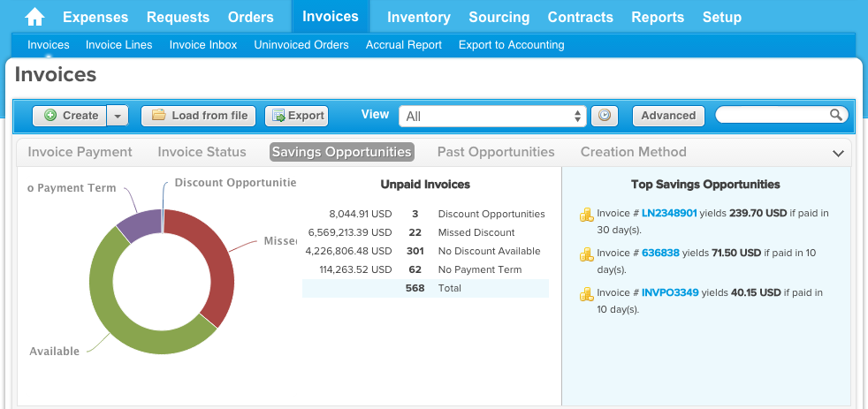Open the Create button dropdown arrow
Image resolution: width=868 pixels, height=409 pixels.
pyautogui.click(x=118, y=117)
